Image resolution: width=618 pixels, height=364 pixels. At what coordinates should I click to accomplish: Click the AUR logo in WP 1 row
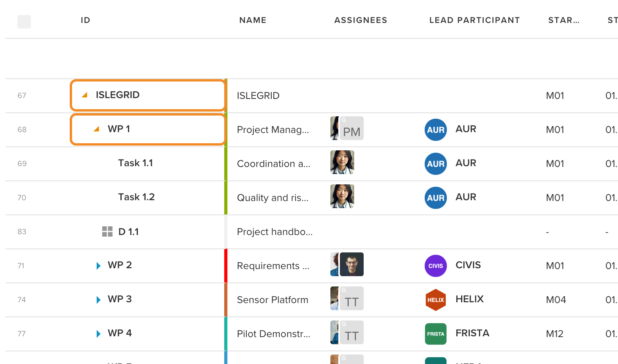coord(436,130)
